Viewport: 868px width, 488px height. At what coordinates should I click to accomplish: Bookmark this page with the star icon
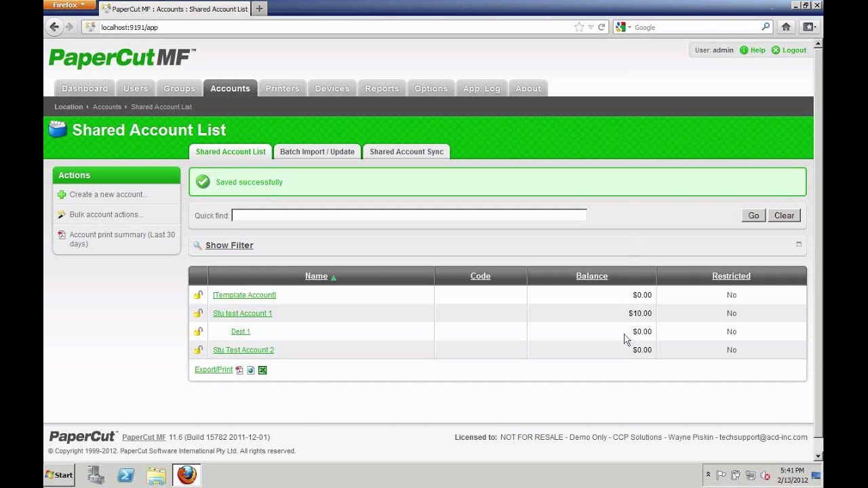[579, 27]
